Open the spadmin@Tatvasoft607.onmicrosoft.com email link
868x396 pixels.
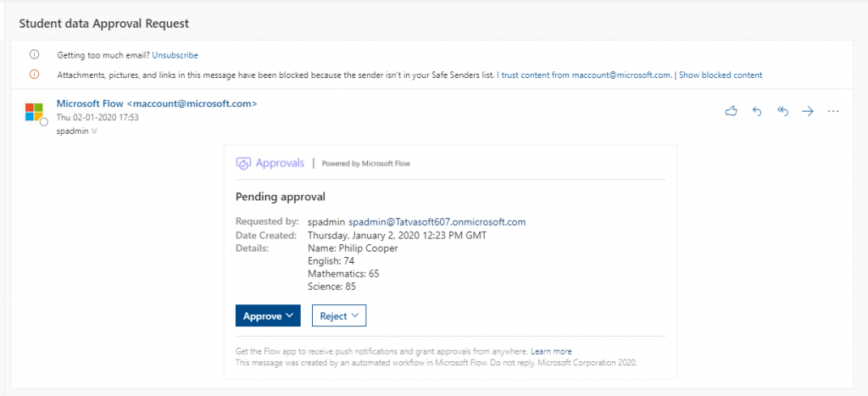click(x=437, y=222)
